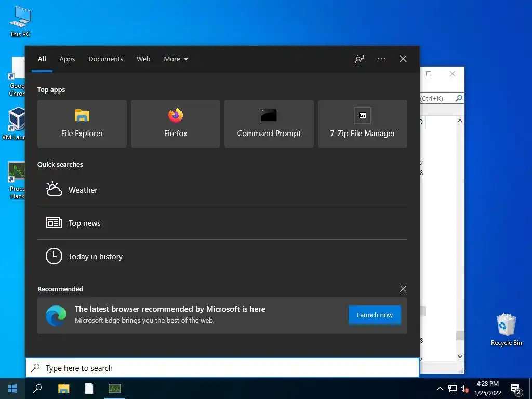Dismiss the Recommended section
Image resolution: width=532 pixels, height=399 pixels.
tap(403, 289)
